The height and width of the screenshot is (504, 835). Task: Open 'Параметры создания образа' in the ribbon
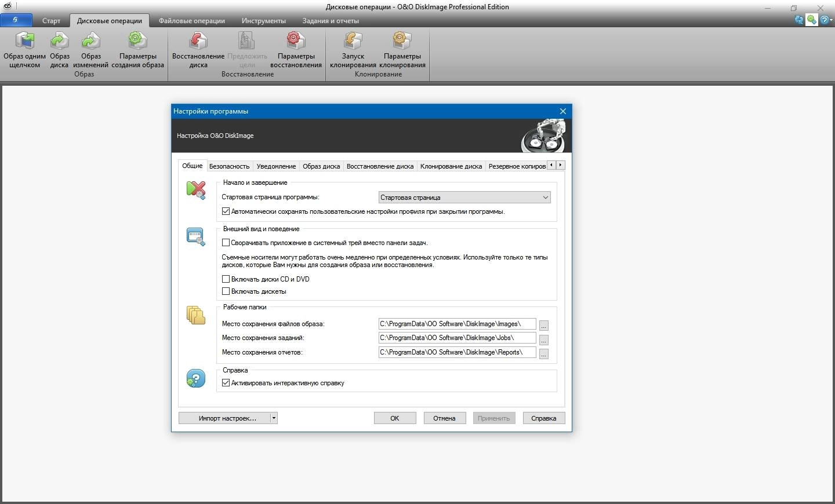tap(137, 41)
